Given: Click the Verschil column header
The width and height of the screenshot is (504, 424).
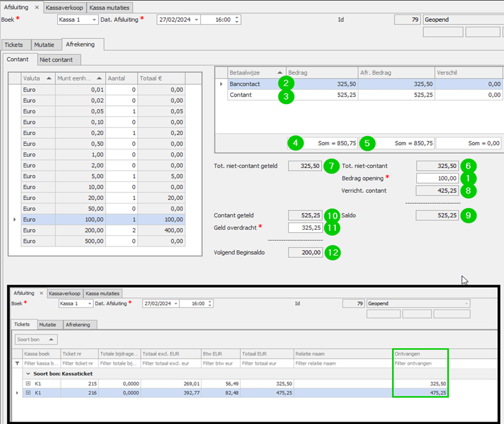Looking at the screenshot, I should [x=469, y=73].
